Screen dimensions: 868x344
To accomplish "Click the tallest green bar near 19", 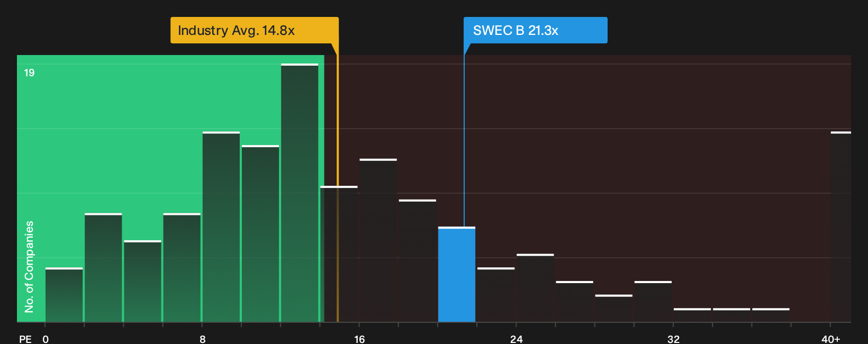I will point(300,193).
